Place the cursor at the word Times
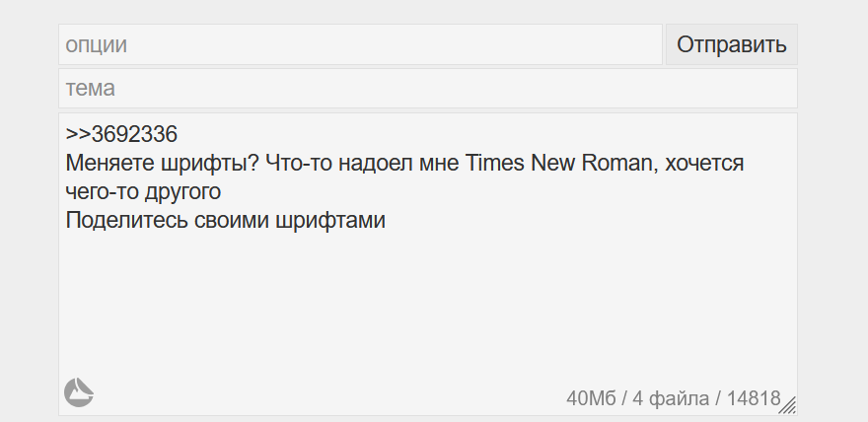Image resolution: width=868 pixels, height=422 pixels. [495, 163]
